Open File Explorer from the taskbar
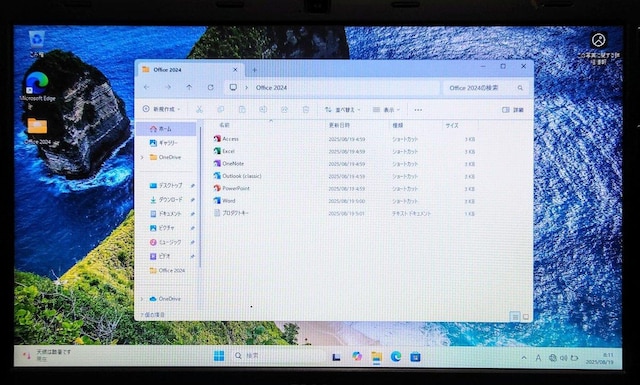 click(376, 357)
